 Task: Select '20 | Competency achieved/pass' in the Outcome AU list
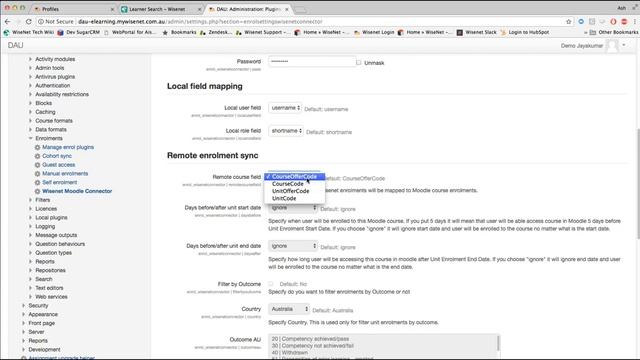click(310, 339)
